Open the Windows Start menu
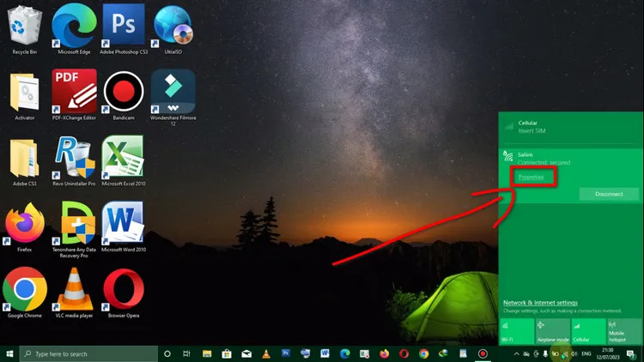 (x=9, y=353)
